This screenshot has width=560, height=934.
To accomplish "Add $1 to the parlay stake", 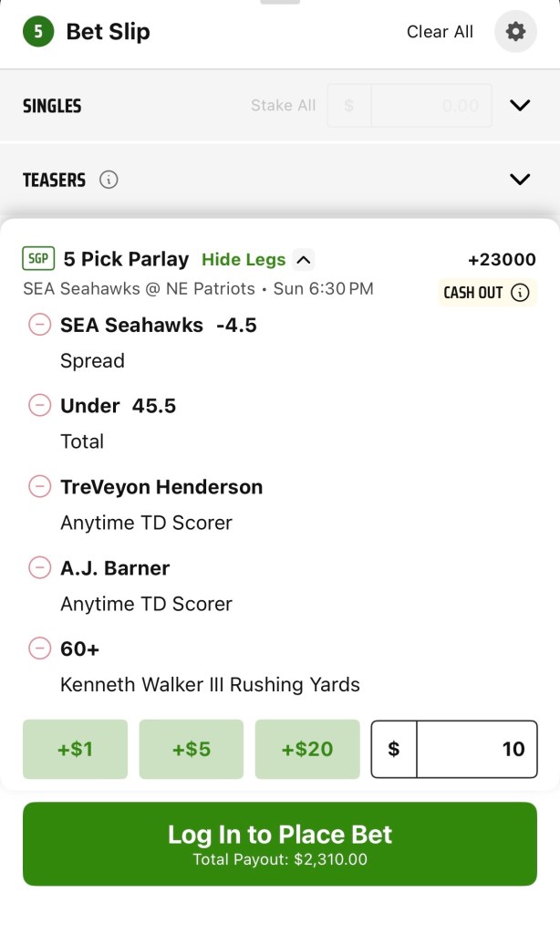I will point(75,749).
